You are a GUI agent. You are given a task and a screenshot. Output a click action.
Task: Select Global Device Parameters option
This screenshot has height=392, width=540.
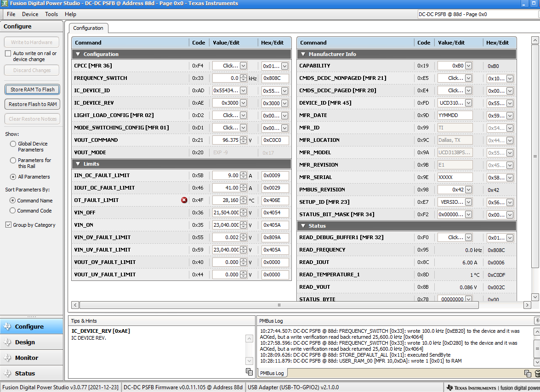click(13, 144)
